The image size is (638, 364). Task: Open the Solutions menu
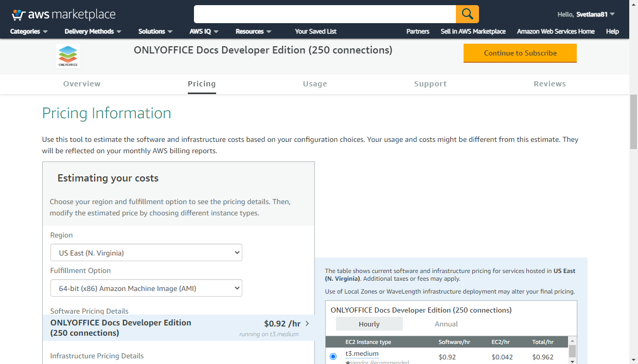tap(155, 31)
